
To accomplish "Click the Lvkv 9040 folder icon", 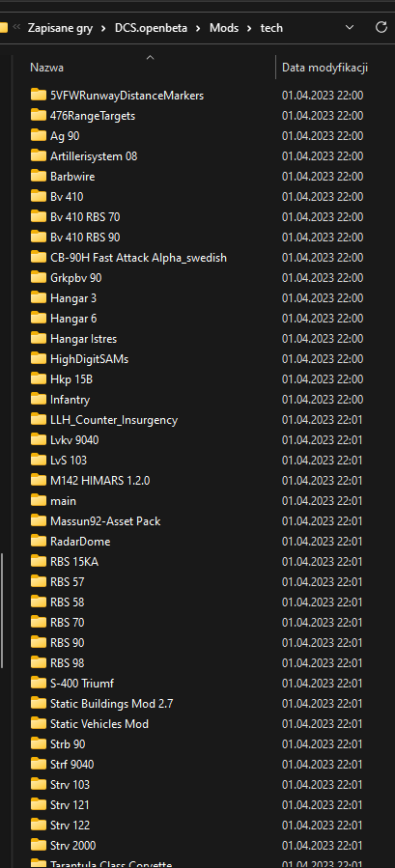I will click(x=39, y=439).
